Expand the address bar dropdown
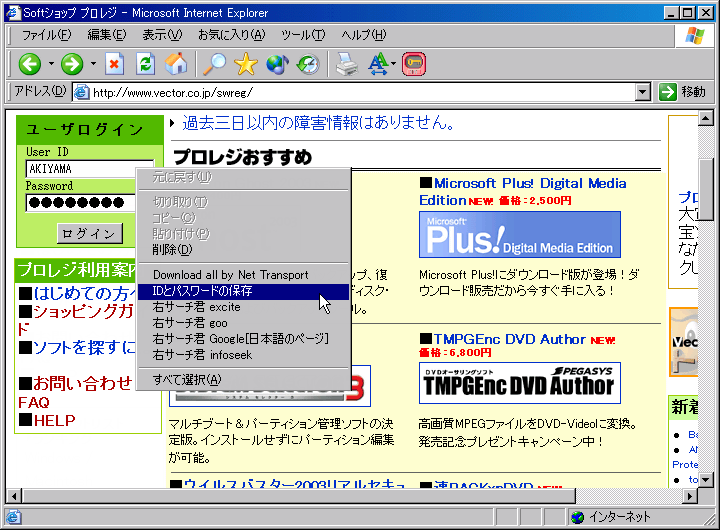 click(643, 92)
